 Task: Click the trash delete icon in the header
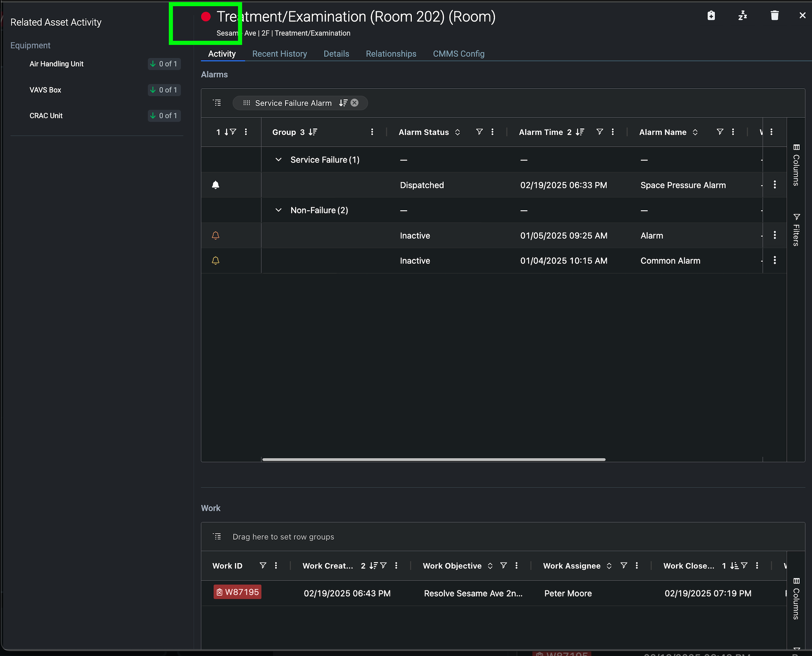pos(775,16)
